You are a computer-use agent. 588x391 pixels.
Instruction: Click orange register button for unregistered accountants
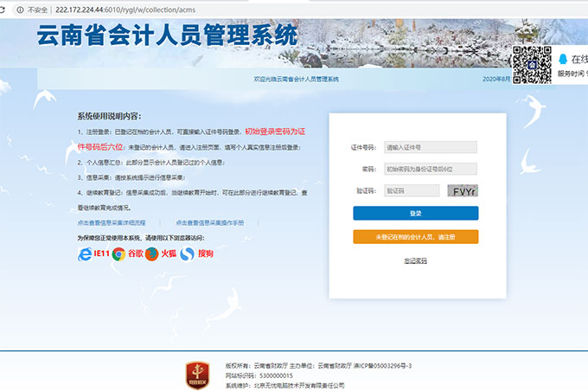click(415, 236)
